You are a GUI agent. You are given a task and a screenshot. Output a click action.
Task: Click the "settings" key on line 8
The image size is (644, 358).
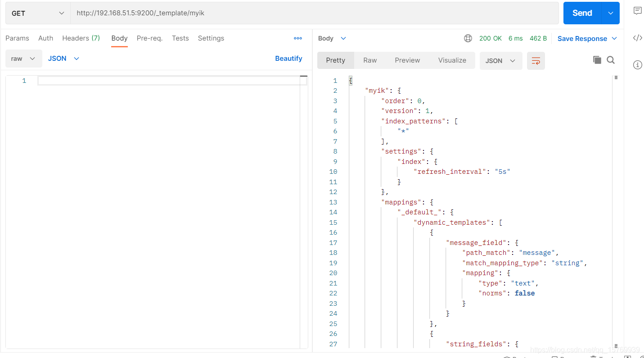[x=401, y=151]
